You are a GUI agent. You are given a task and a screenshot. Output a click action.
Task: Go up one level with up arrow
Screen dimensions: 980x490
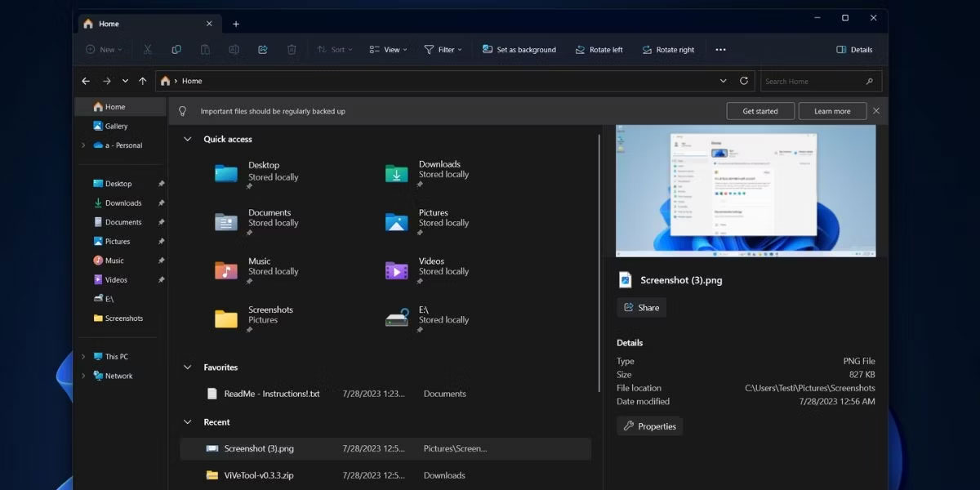pos(143,81)
